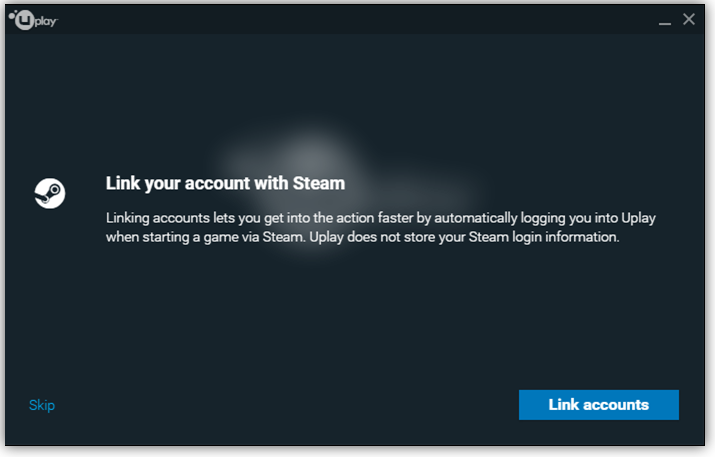Click the description paragraph about linking accounts

pos(380,228)
